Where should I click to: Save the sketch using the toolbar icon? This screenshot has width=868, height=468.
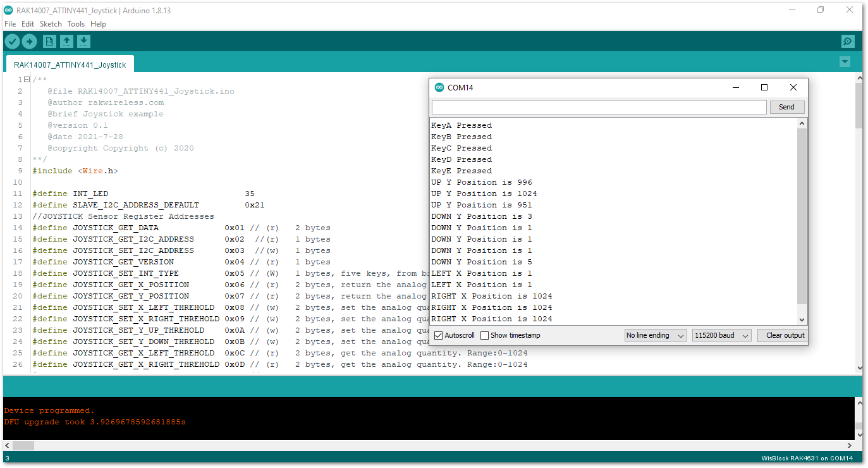pos(83,42)
